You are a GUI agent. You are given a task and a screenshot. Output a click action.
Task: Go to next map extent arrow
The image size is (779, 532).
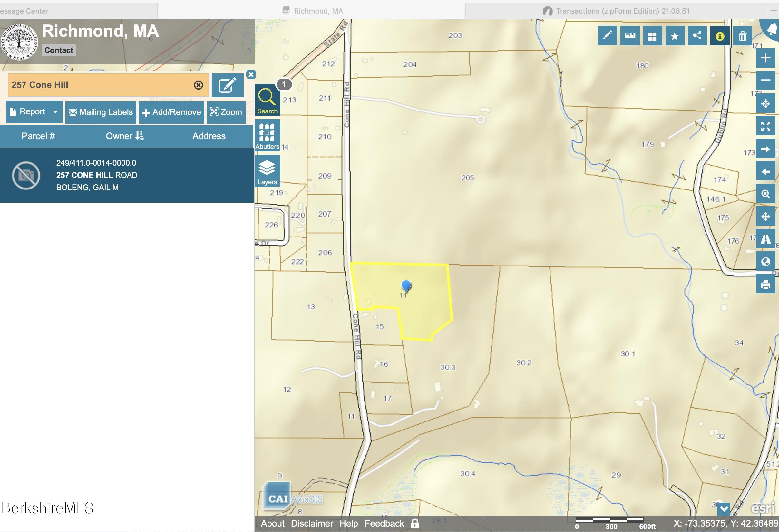(765, 149)
